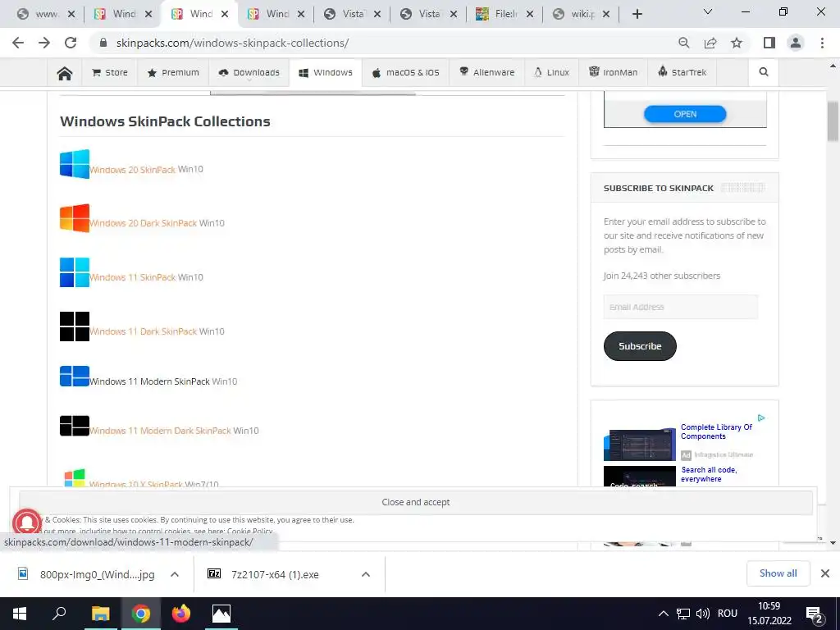840x630 pixels.
Task: Share this page icon
Action: (x=710, y=43)
